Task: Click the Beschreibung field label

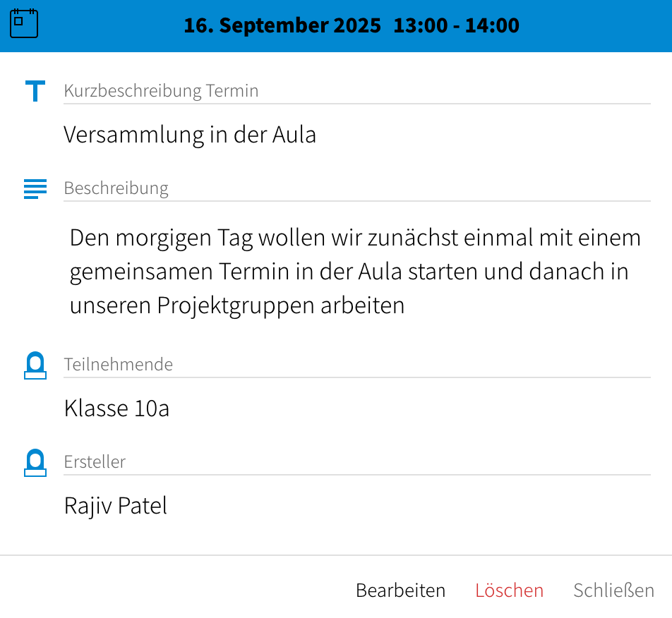Action: click(x=116, y=188)
